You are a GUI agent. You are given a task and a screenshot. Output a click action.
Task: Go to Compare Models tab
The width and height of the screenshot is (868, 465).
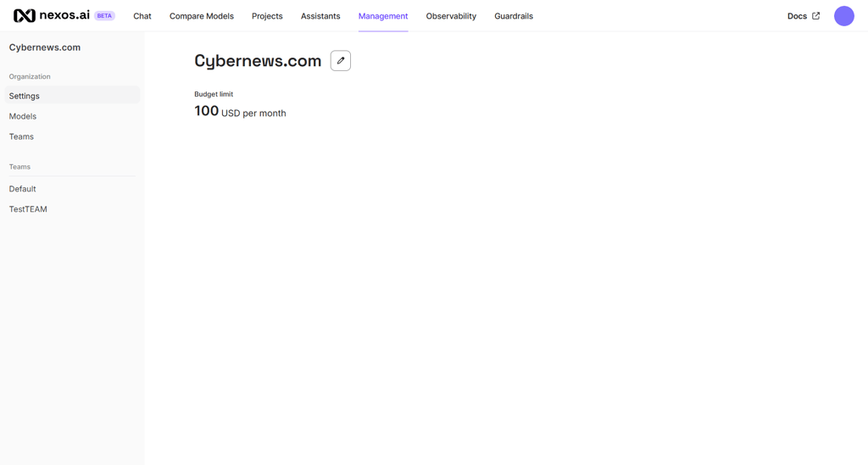[202, 16]
